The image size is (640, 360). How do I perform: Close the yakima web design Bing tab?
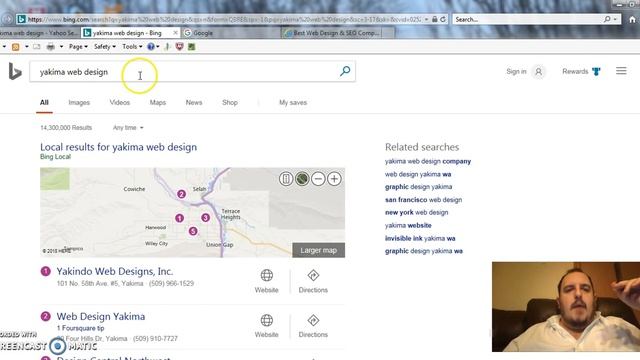pyautogui.click(x=176, y=33)
